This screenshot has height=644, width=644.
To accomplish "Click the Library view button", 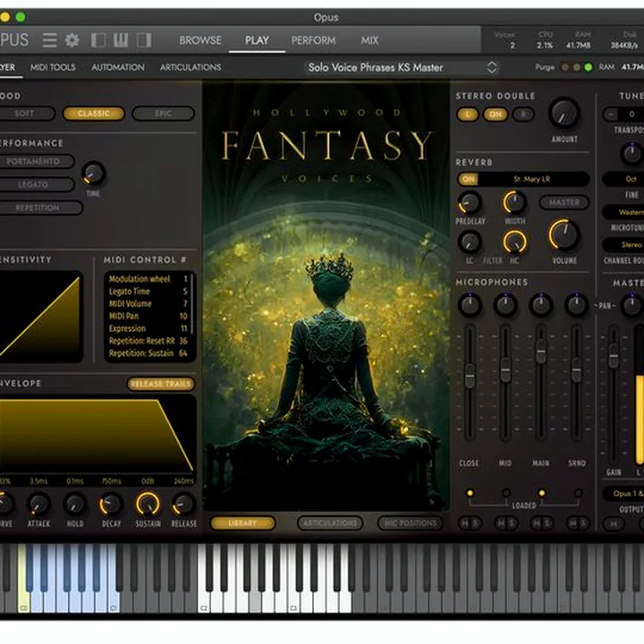I will click(x=242, y=523).
